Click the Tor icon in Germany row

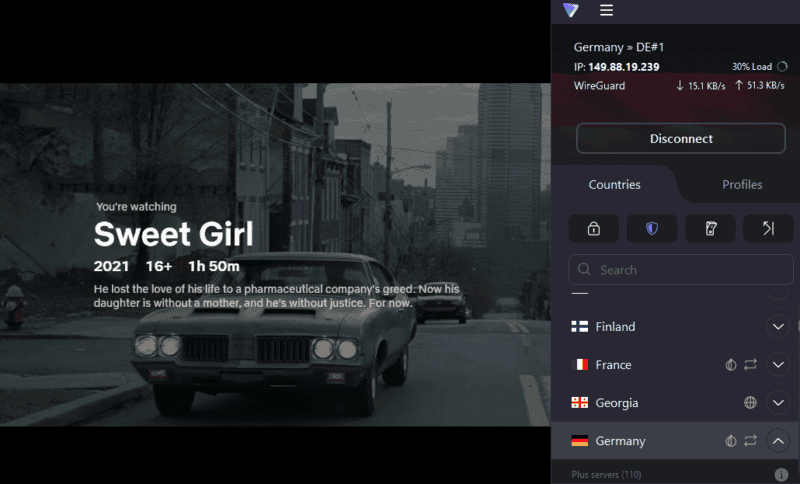pos(731,441)
